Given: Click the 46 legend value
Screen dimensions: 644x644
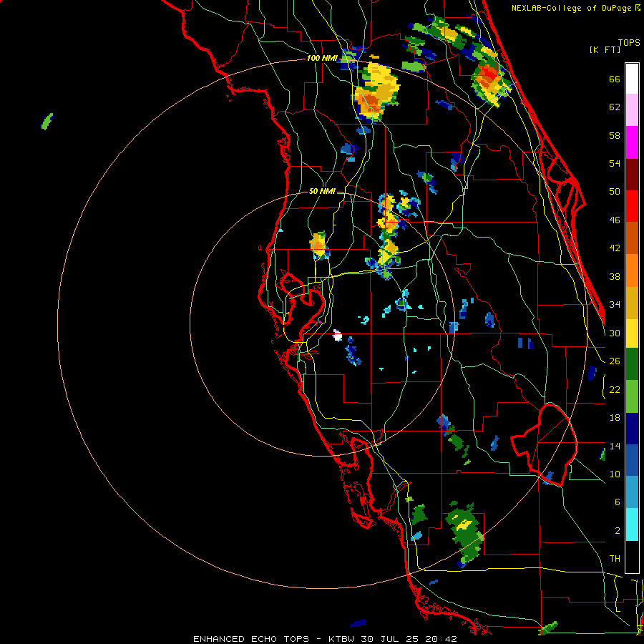Looking at the screenshot, I should point(615,220).
